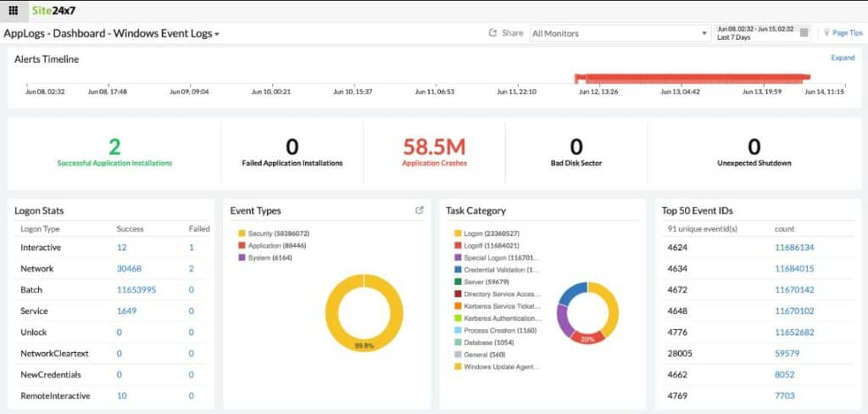868x414 pixels.
Task: Expand the All Monitors dropdown
Action: pos(620,33)
